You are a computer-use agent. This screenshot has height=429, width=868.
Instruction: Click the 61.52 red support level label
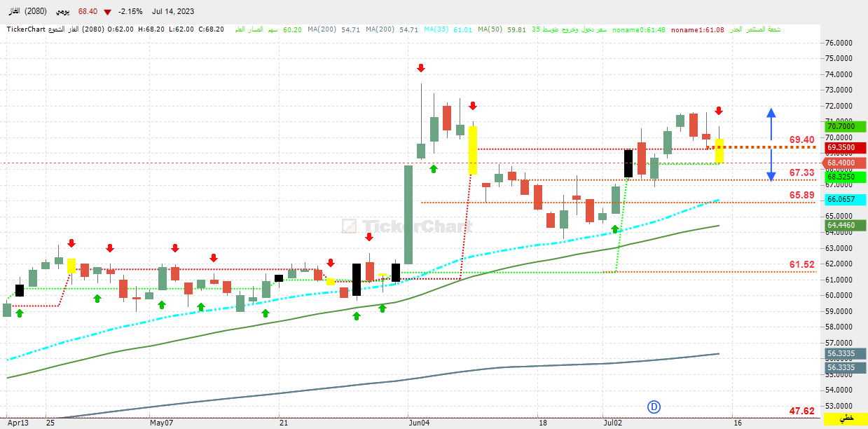pyautogui.click(x=801, y=264)
